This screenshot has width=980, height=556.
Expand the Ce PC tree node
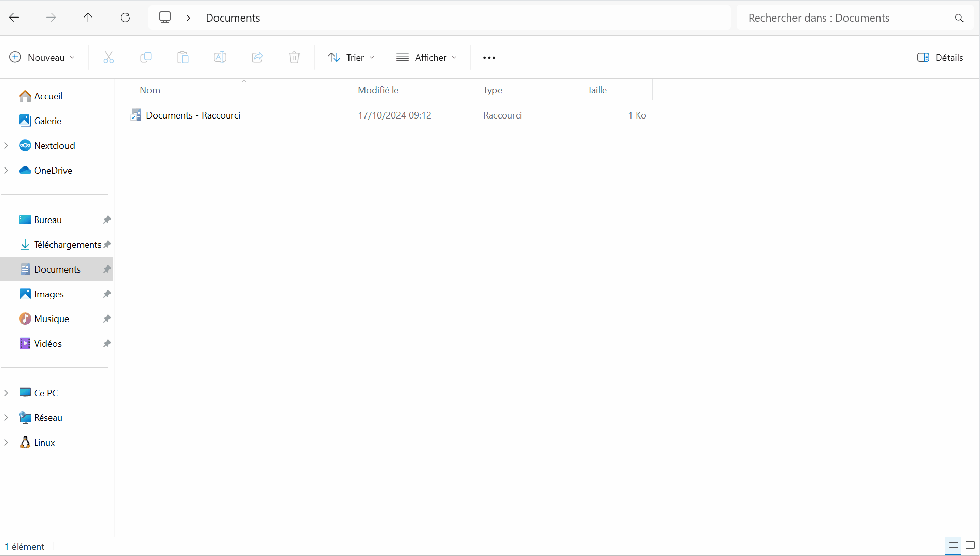[6, 393]
